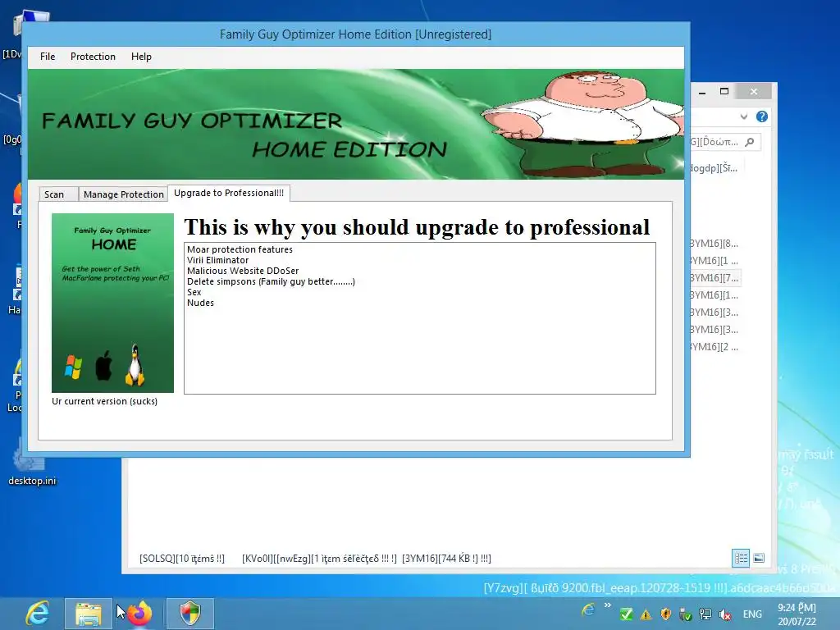Click Explorer status '10 items' text
This screenshot has height=630, width=840.
pyautogui.click(x=182, y=558)
